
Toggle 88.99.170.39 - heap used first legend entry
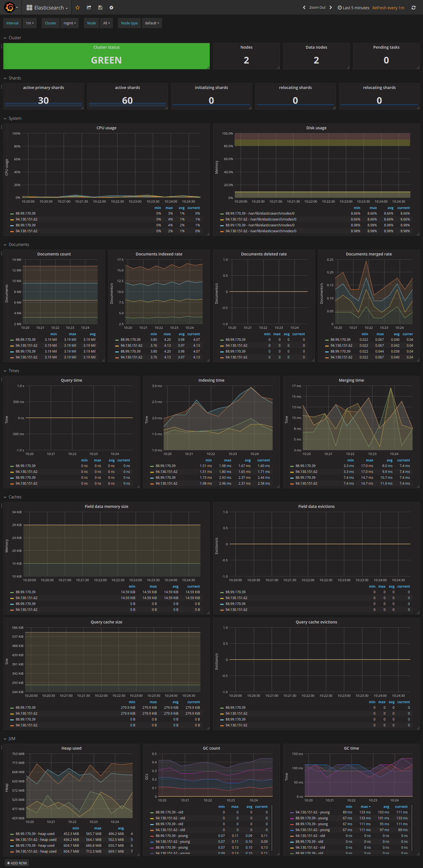coord(35,834)
